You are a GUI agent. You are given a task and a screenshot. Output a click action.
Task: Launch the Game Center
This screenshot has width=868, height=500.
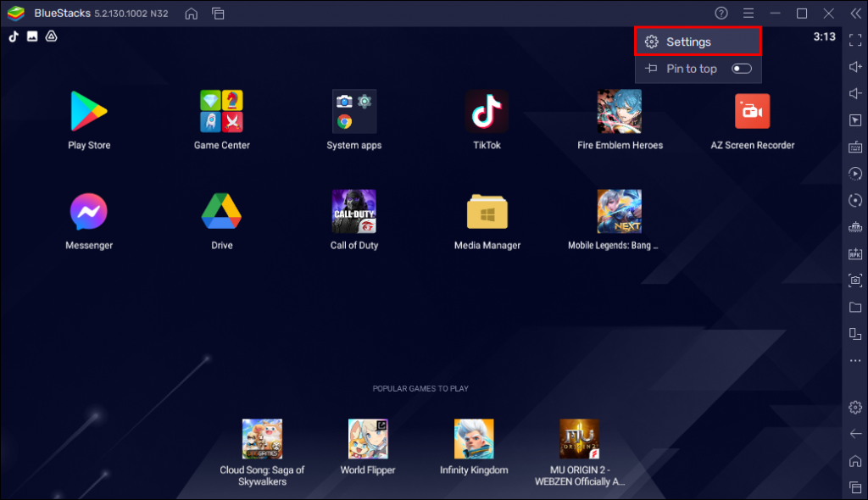pos(221,111)
